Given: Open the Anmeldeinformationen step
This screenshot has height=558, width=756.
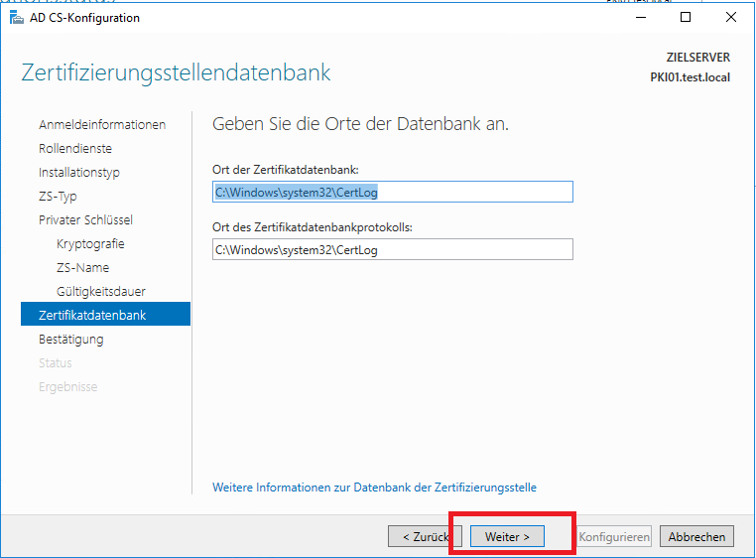Looking at the screenshot, I should [x=102, y=124].
